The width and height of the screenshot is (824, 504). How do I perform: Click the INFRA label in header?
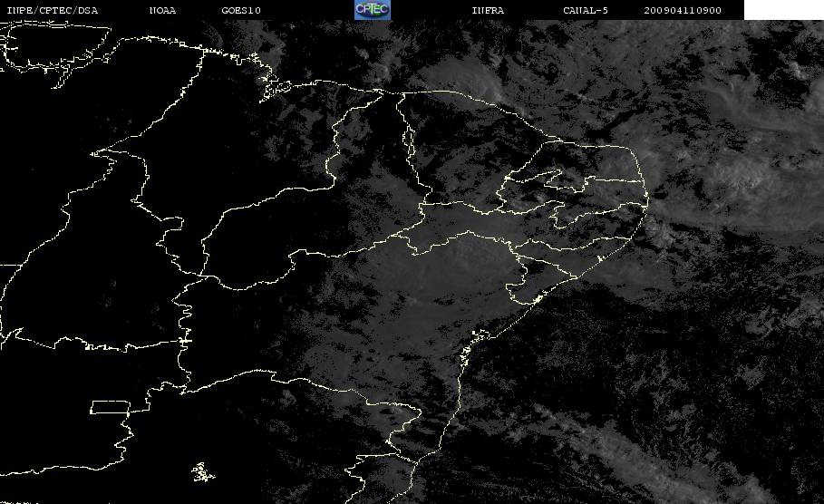(x=488, y=11)
